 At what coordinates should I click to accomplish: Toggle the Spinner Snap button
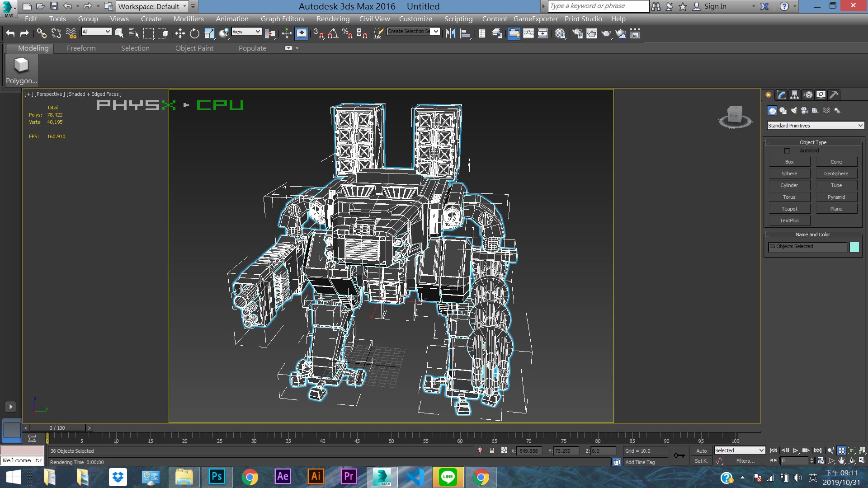click(362, 33)
